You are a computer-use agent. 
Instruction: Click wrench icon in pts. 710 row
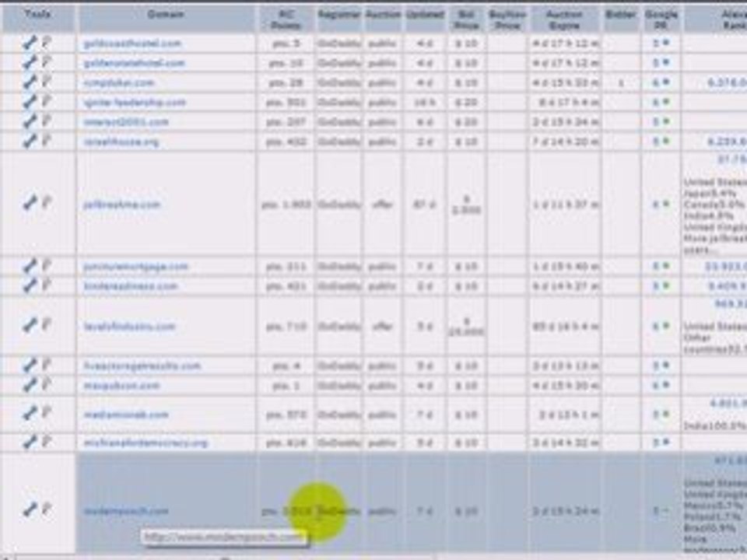click(x=29, y=326)
